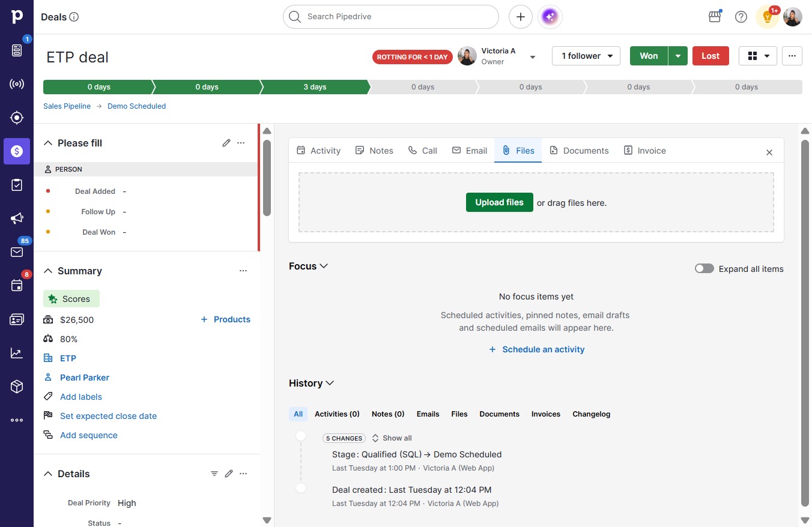Open Insights chart icon in sidebar
The width and height of the screenshot is (812, 527).
point(17,353)
